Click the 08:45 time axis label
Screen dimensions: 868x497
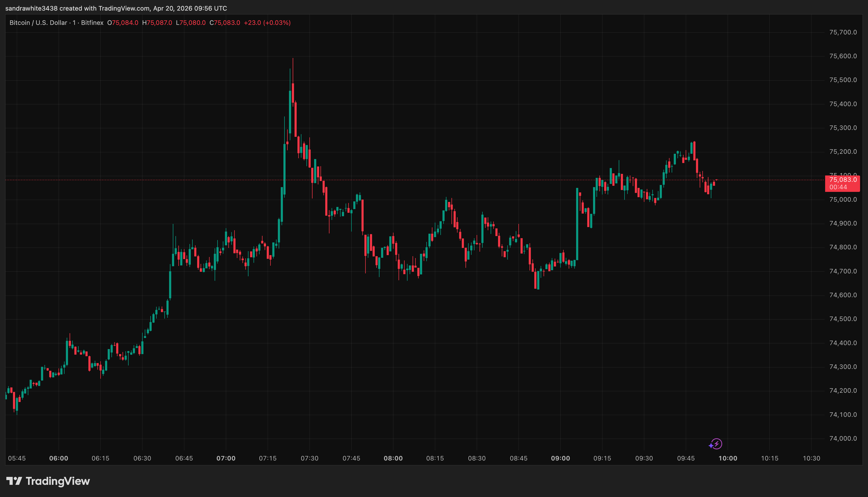tap(518, 458)
